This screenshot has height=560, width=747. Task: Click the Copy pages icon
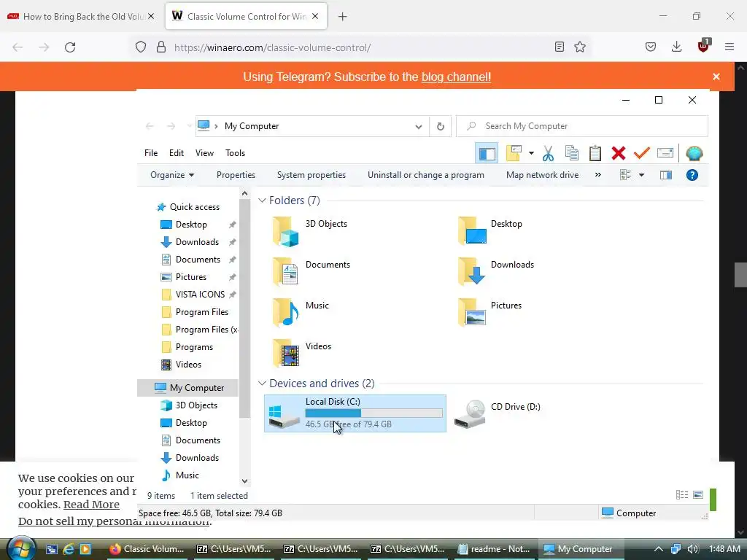point(572,153)
